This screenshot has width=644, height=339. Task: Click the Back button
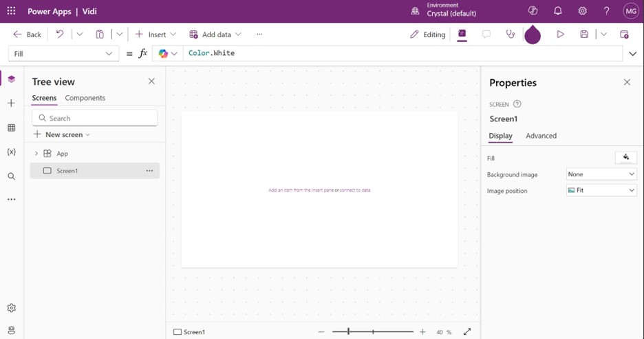tap(28, 34)
